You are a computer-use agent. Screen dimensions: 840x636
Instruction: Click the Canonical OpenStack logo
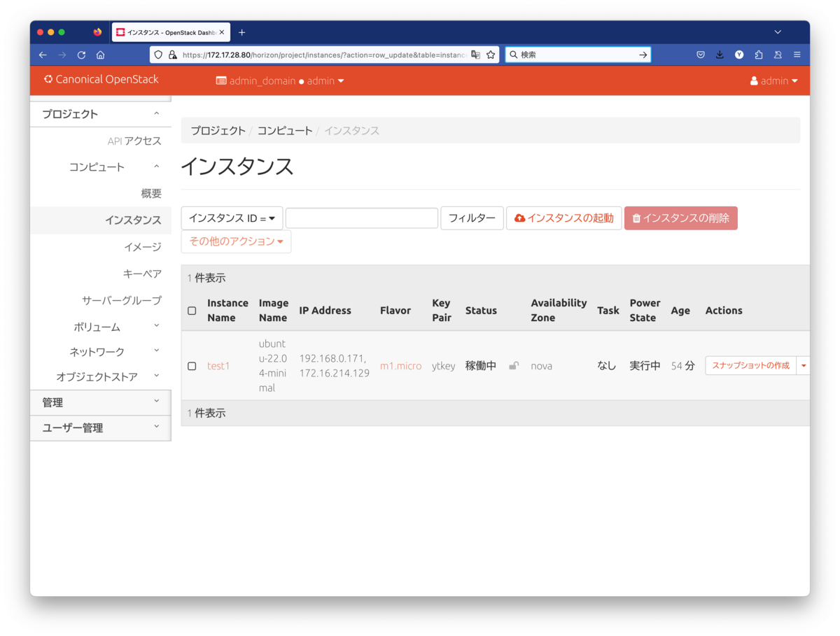(101, 80)
